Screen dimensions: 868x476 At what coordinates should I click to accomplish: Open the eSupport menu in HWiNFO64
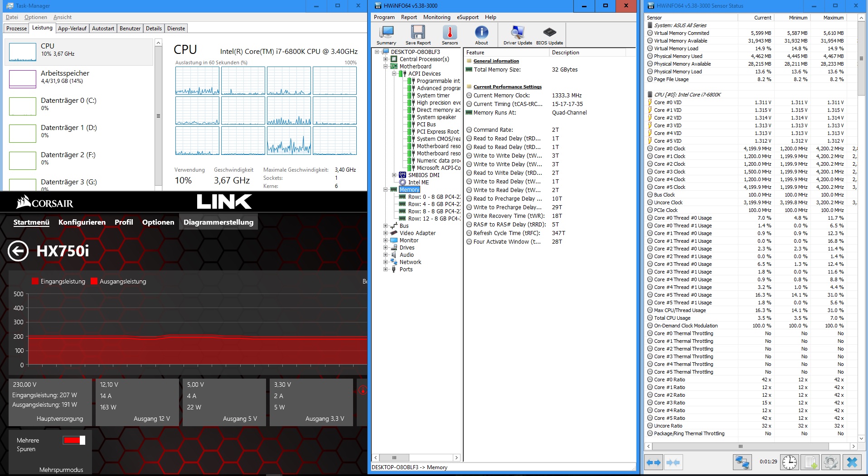[x=467, y=17]
